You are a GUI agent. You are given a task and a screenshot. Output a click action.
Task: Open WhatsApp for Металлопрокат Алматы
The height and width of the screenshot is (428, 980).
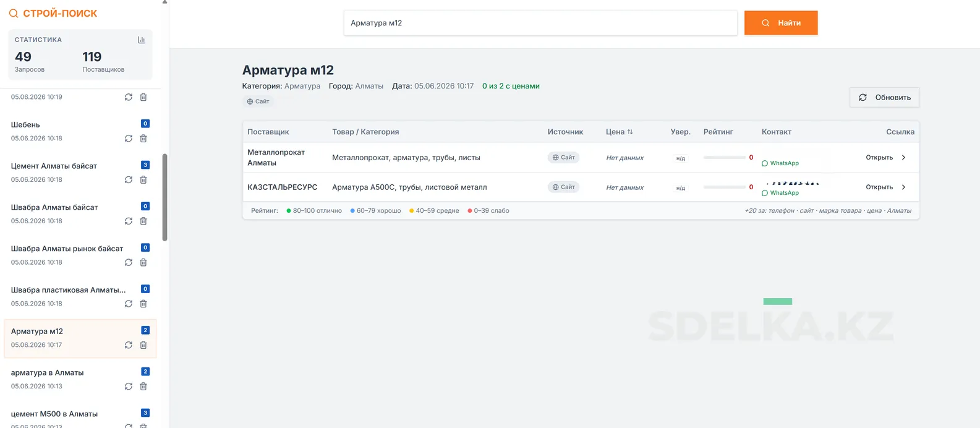tap(780, 163)
